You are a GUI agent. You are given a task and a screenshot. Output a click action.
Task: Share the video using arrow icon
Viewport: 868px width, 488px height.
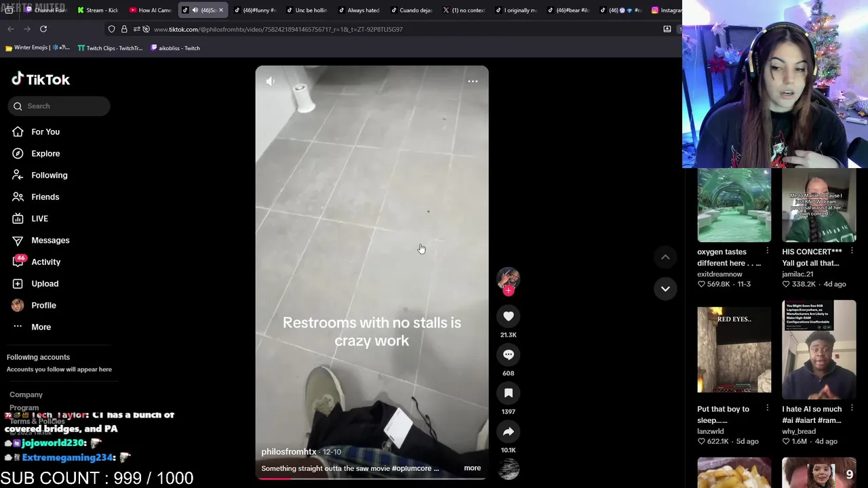(509, 432)
